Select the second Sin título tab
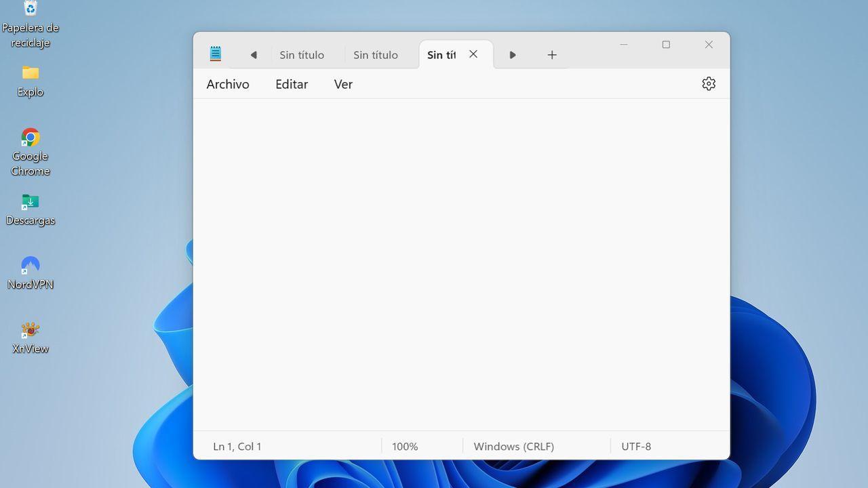The height and width of the screenshot is (488, 868). pos(376,55)
